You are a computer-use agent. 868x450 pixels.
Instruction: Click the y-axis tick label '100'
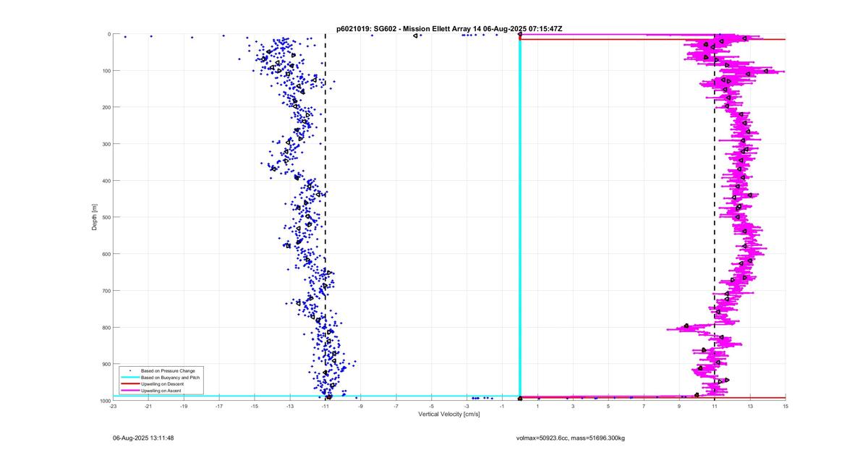coord(106,71)
